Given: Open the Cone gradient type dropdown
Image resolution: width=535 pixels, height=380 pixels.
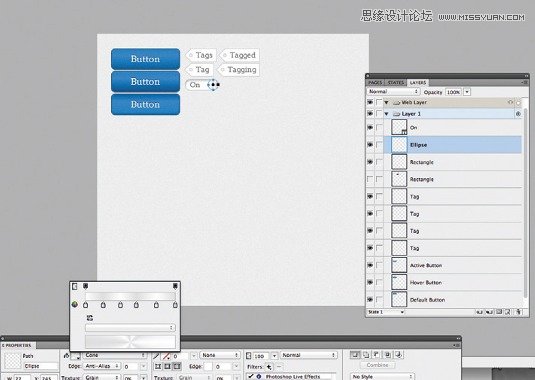Looking at the screenshot, I should tap(115, 355).
